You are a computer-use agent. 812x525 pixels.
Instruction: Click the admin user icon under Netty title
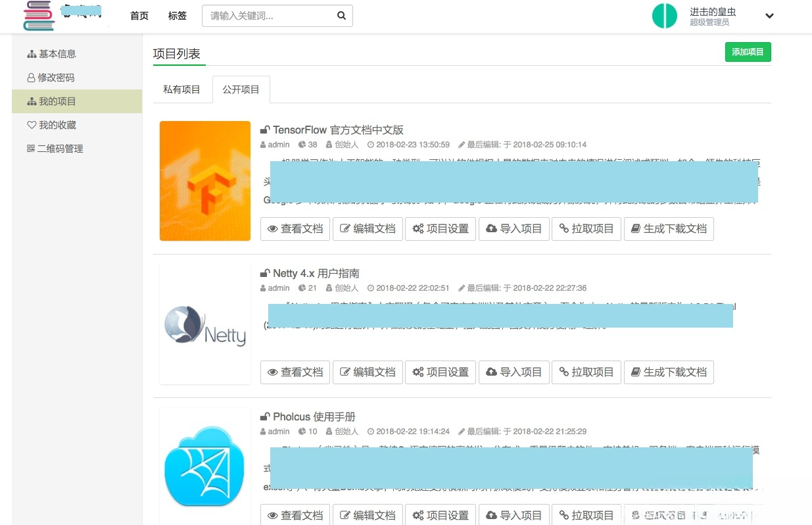[x=263, y=287]
